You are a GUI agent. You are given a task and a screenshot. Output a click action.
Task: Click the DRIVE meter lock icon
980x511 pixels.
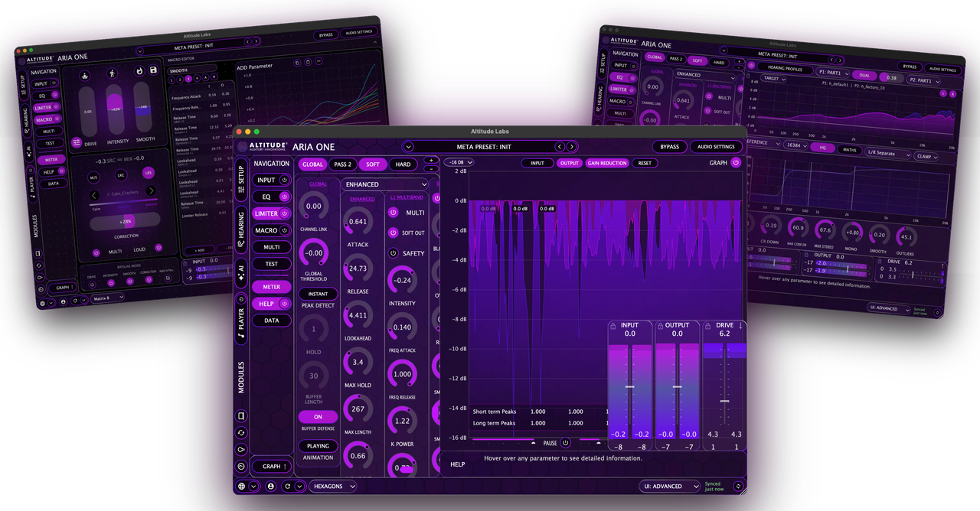pyautogui.click(x=708, y=326)
